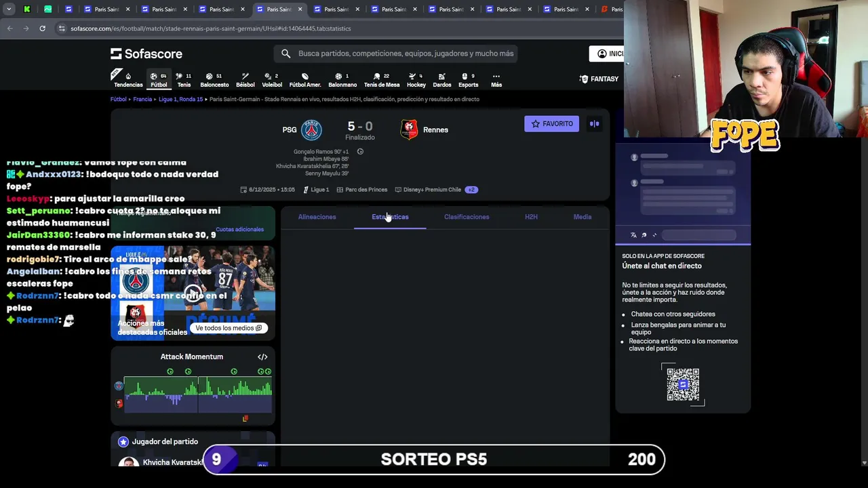
Task: Open the Béisbol sport category
Action: [x=245, y=79]
